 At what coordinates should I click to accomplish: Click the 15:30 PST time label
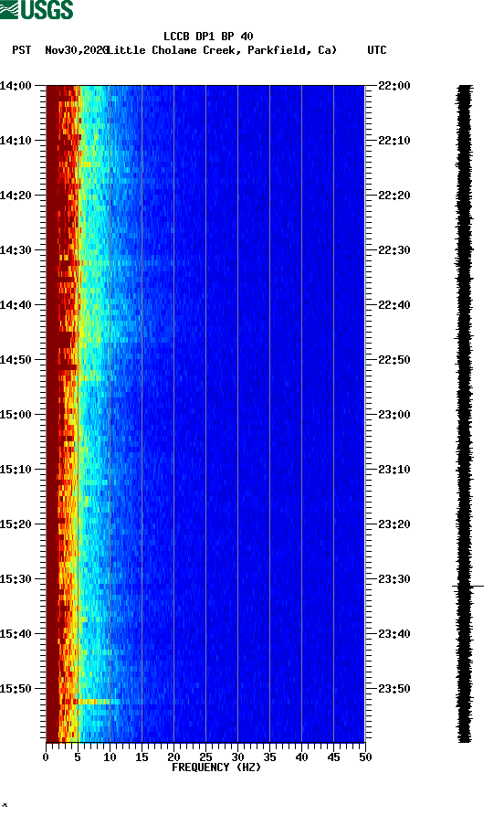[16, 579]
